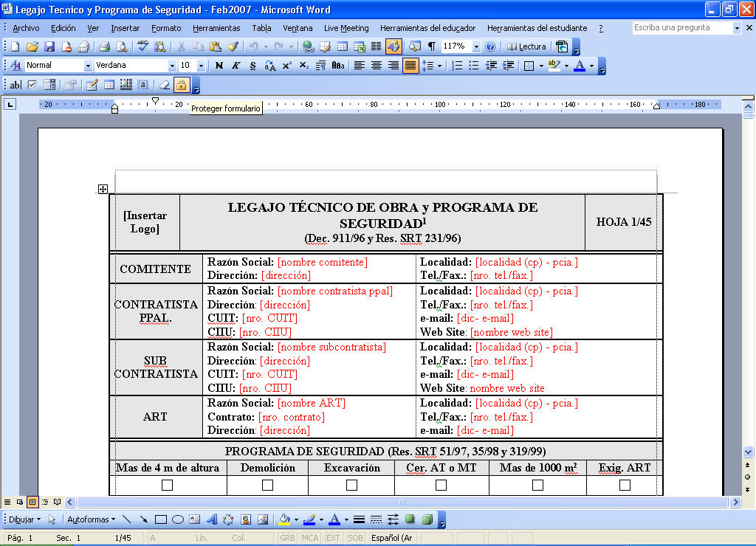The image size is (756, 546).
Task: Insert a drop-down form field
Action: 49,86
